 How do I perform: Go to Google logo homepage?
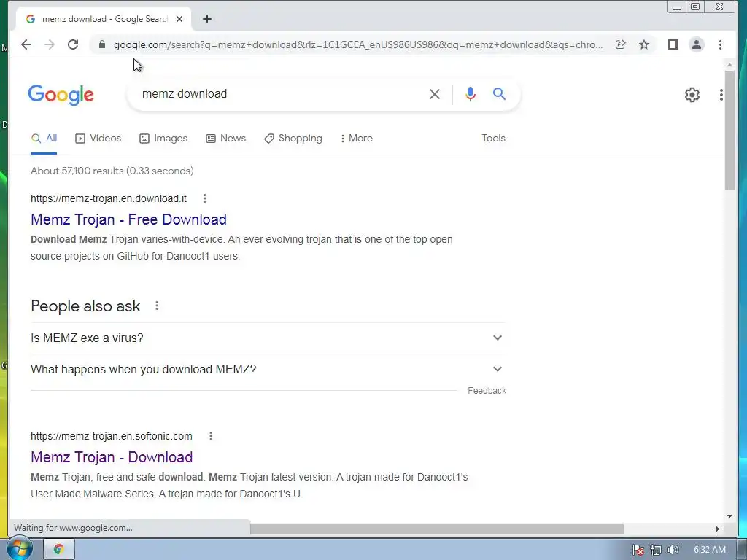pos(61,96)
